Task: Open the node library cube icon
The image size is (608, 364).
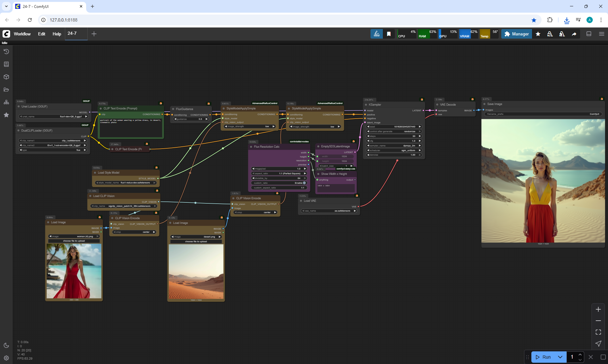Action: [6, 77]
